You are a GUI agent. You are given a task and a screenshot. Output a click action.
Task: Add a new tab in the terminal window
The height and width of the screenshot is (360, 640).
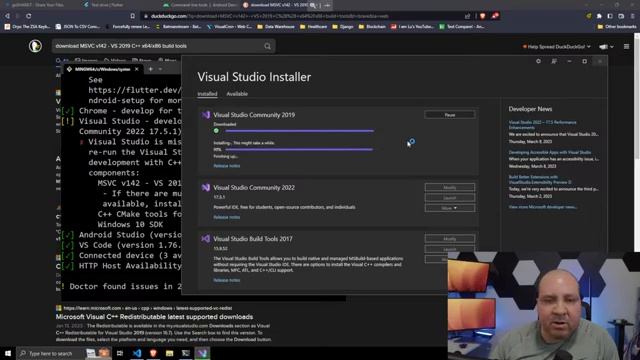tap(151, 69)
